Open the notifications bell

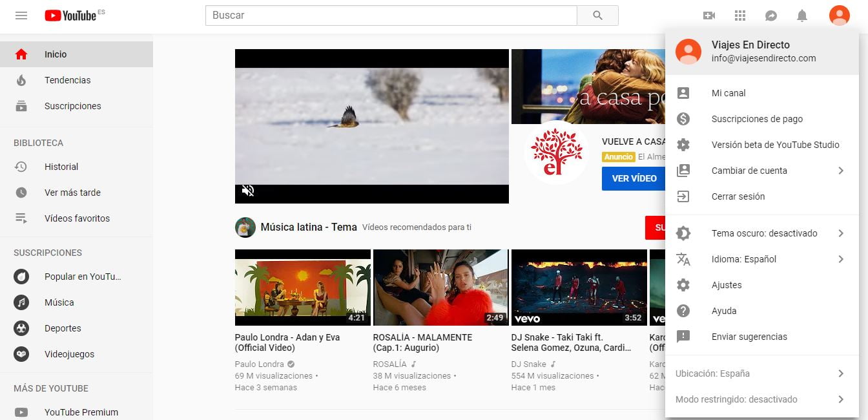[x=802, y=16]
